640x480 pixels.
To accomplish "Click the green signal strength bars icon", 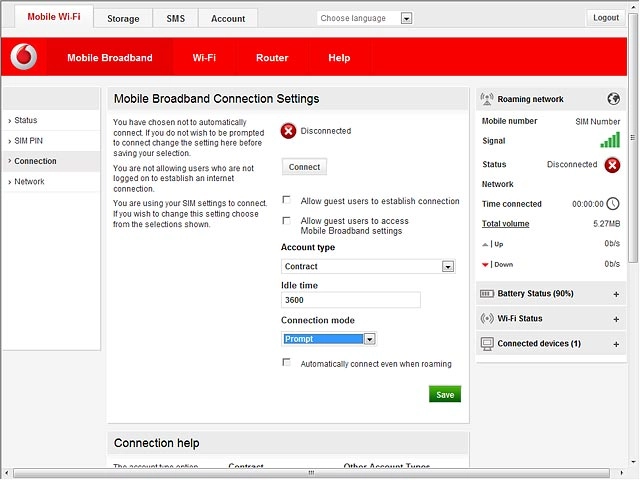I will tap(610, 140).
